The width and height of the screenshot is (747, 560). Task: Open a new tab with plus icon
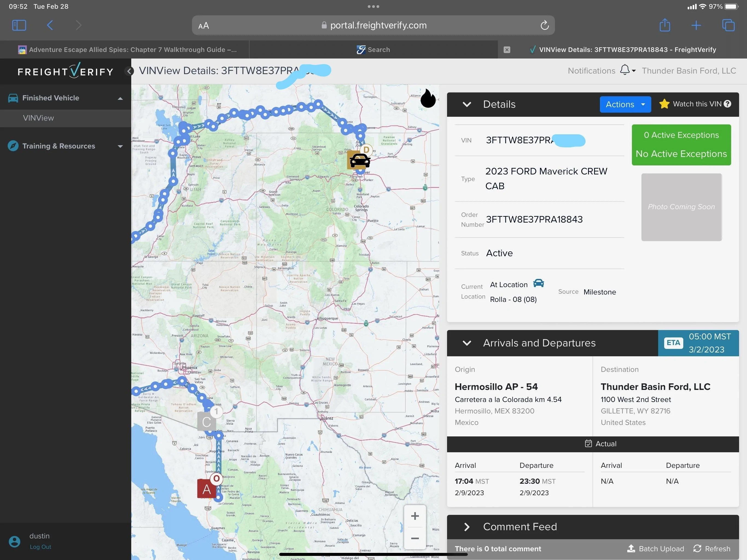tap(696, 25)
